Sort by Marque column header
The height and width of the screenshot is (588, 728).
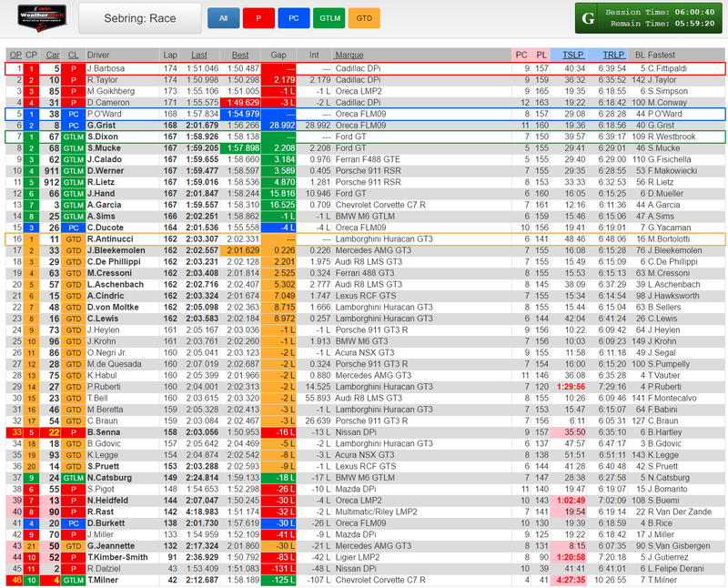pos(349,55)
